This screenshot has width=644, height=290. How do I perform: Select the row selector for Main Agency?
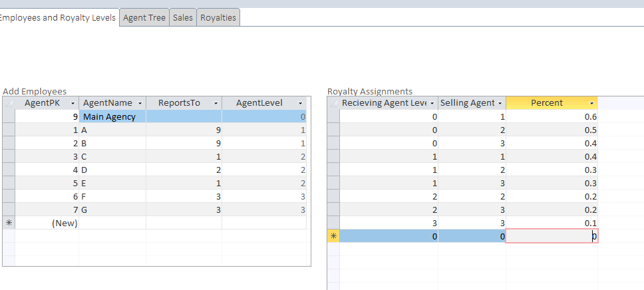pyautogui.click(x=9, y=116)
